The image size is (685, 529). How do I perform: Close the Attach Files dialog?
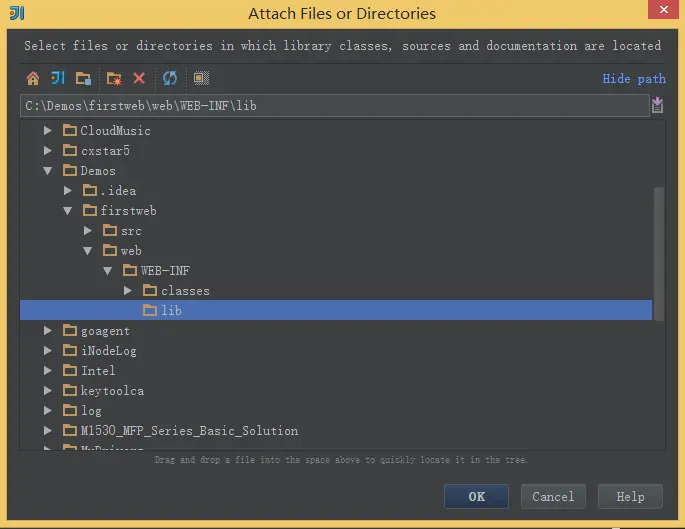pyautogui.click(x=663, y=9)
